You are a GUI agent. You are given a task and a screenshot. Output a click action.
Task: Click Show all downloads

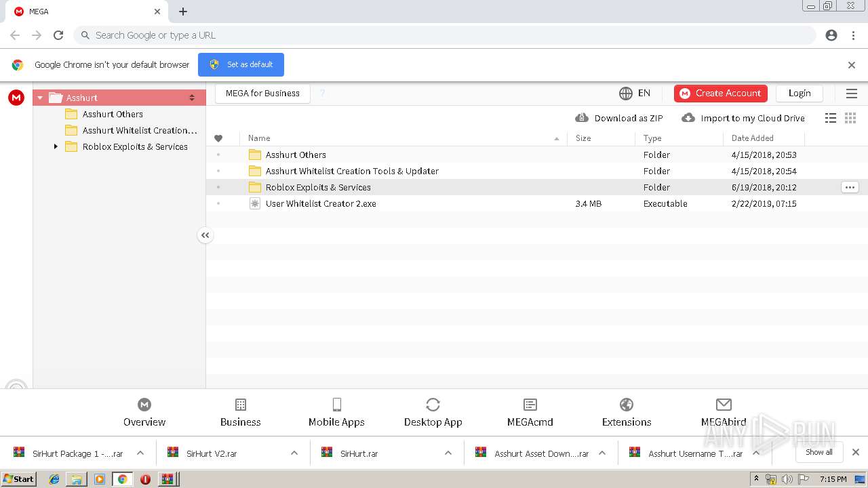[818, 452]
